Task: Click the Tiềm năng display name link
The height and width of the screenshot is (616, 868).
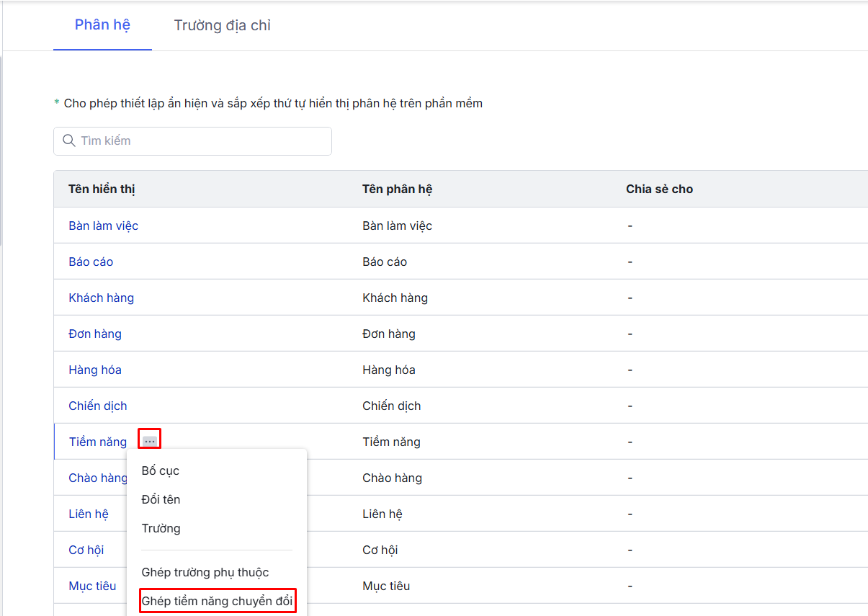Action: (x=97, y=442)
